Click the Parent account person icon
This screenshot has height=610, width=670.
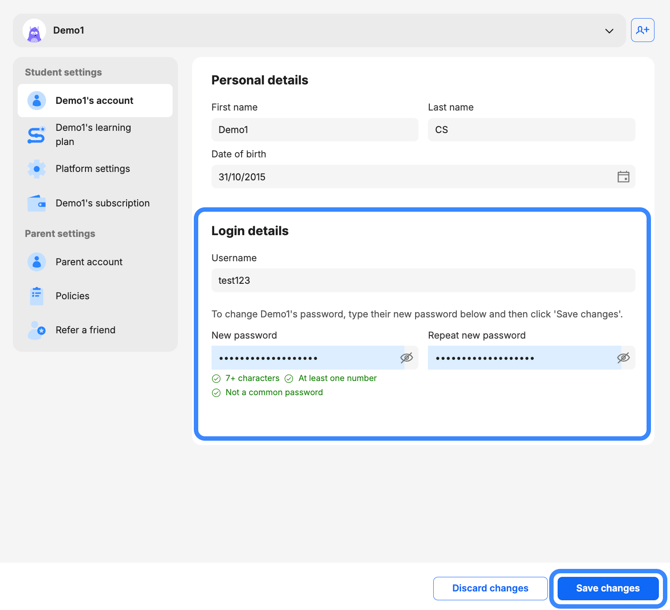[x=37, y=262]
